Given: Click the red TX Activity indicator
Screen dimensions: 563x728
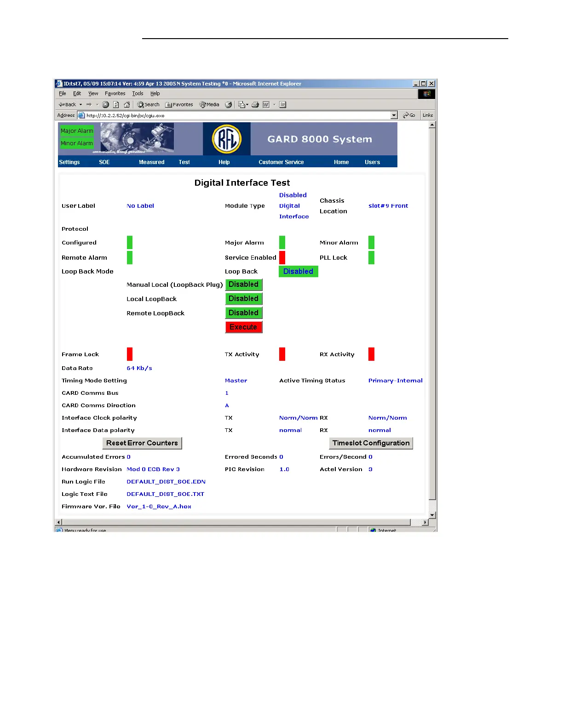Looking at the screenshot, I should 282,354.
